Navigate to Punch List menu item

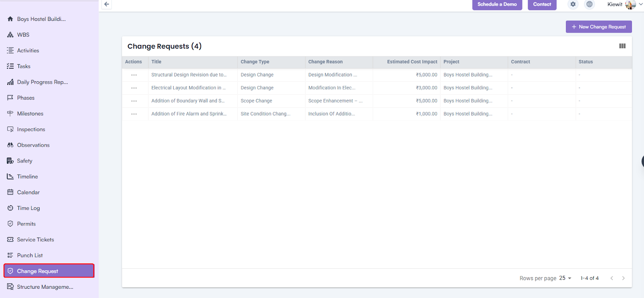[x=30, y=255]
